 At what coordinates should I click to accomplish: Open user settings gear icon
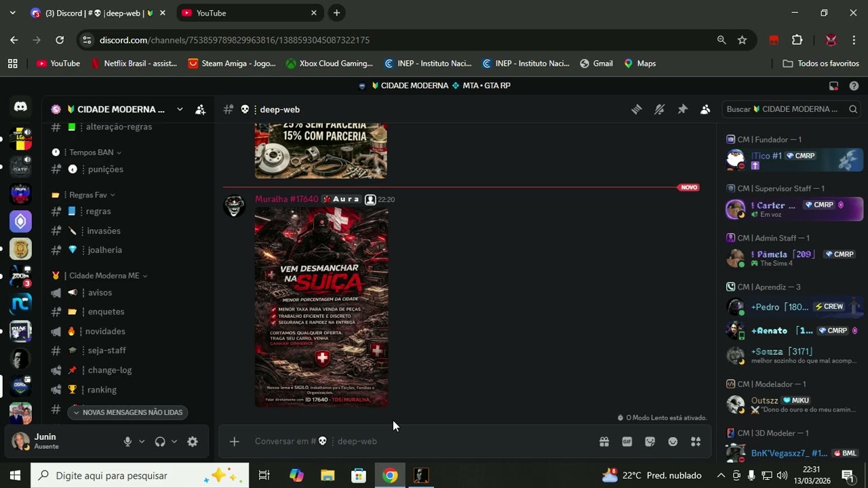tap(193, 441)
